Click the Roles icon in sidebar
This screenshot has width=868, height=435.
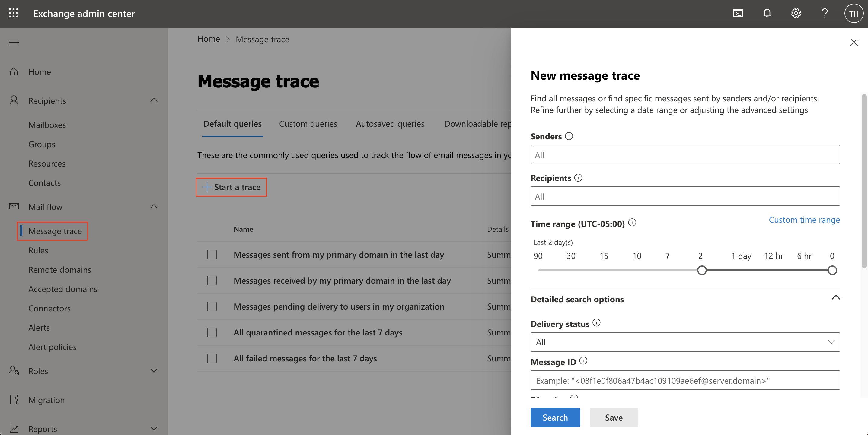[x=14, y=371]
